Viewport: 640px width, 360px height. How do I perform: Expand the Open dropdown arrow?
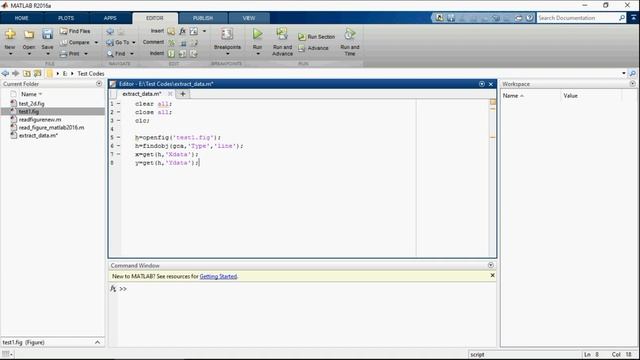[x=29, y=54]
